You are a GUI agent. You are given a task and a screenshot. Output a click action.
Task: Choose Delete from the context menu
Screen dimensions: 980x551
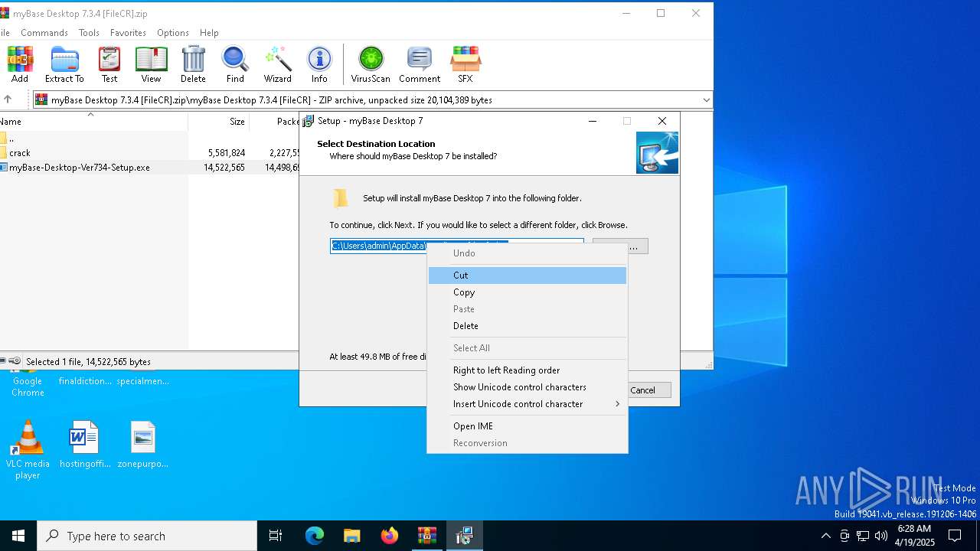pos(527,326)
